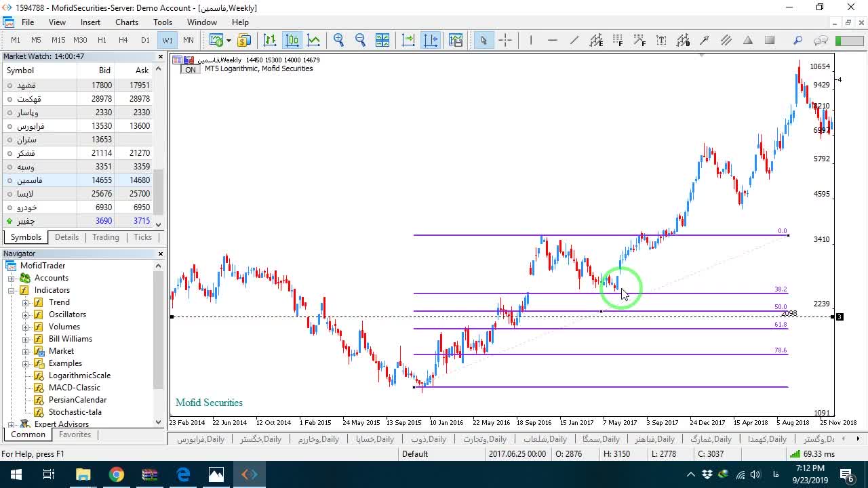This screenshot has height=488, width=868.
Task: Select the MACD-Classic indicator
Action: pyautogui.click(x=74, y=388)
